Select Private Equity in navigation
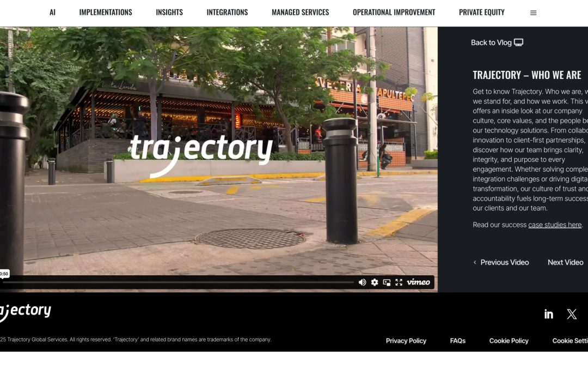 481,12
